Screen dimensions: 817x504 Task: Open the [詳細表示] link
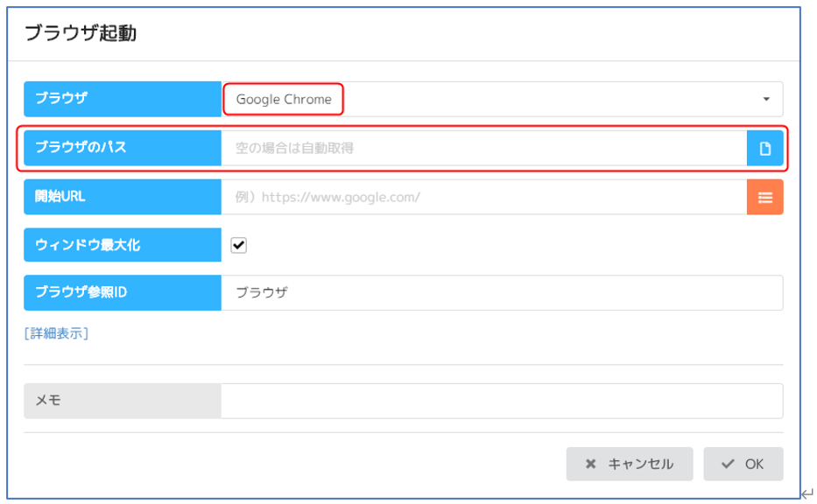56,333
